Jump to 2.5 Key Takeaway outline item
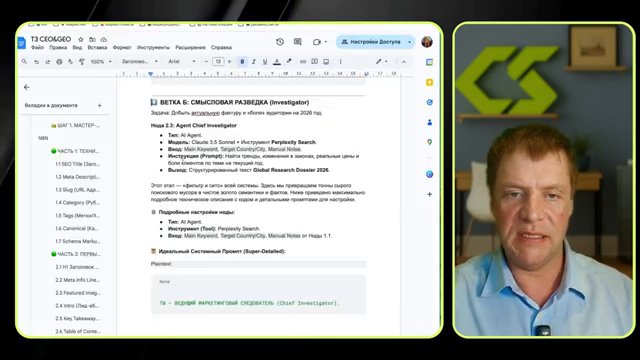 [x=78, y=318]
